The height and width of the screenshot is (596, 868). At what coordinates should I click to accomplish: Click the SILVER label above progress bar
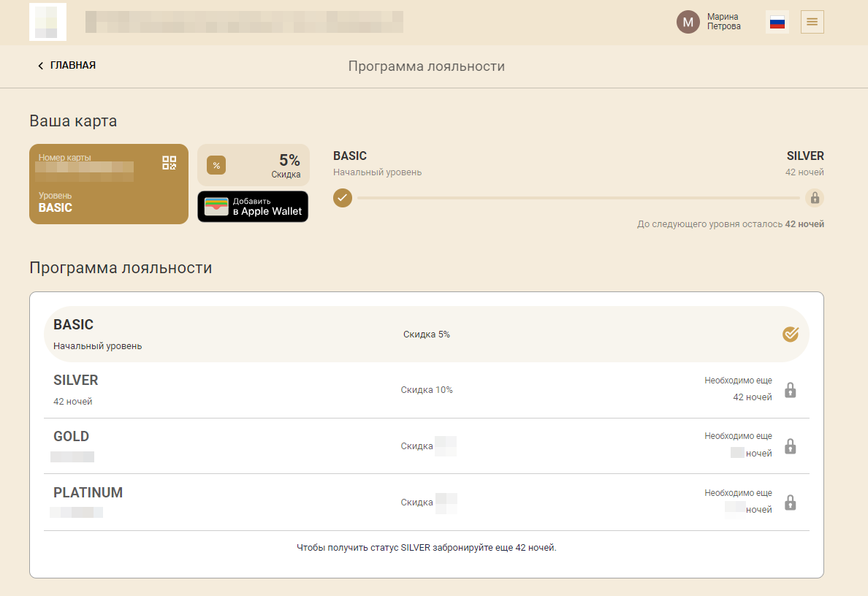(x=805, y=156)
